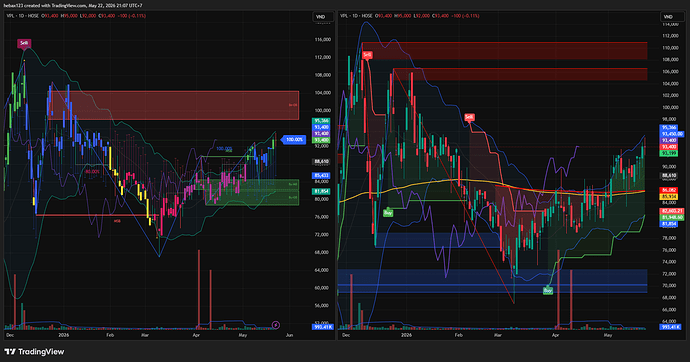
Task: Click the 993.41K volume tag on left chart
Action: (323, 327)
